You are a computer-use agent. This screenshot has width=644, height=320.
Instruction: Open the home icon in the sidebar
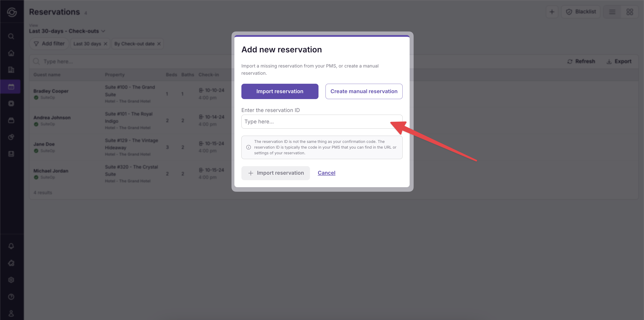11,53
